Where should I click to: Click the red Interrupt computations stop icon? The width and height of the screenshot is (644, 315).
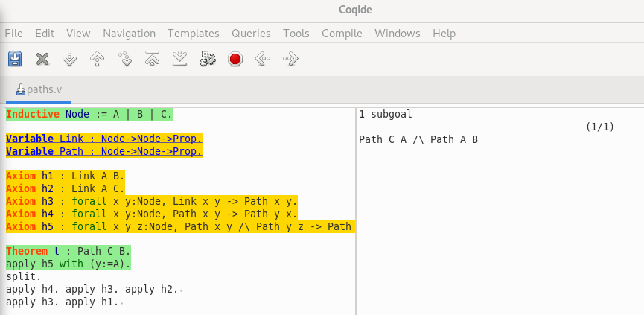(x=235, y=59)
